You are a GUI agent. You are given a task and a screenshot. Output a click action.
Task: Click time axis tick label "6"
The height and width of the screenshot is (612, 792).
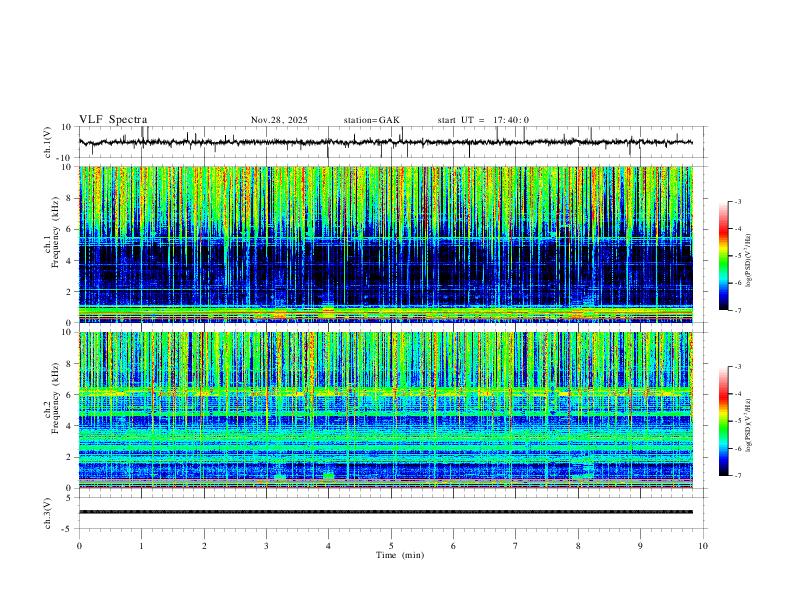click(453, 546)
